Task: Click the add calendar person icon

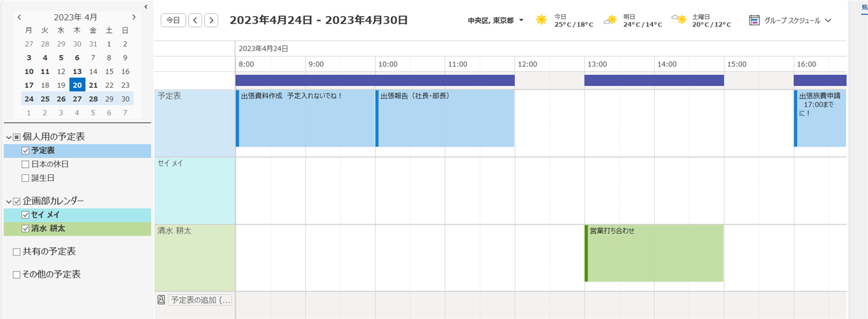Action: click(x=161, y=300)
